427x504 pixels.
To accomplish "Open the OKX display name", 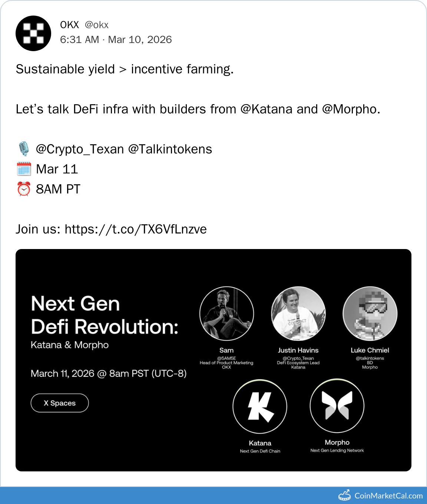I will click(x=69, y=25).
